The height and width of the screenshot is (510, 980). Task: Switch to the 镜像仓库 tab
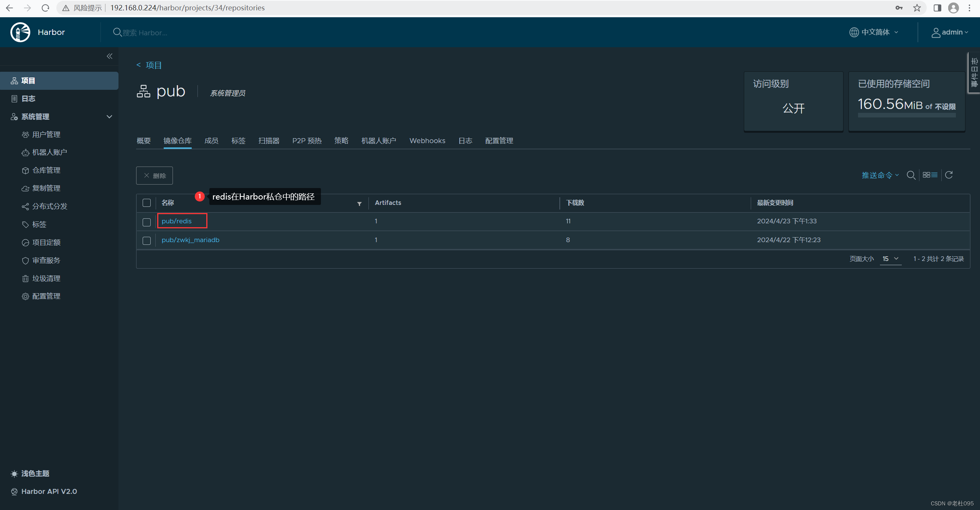point(178,141)
